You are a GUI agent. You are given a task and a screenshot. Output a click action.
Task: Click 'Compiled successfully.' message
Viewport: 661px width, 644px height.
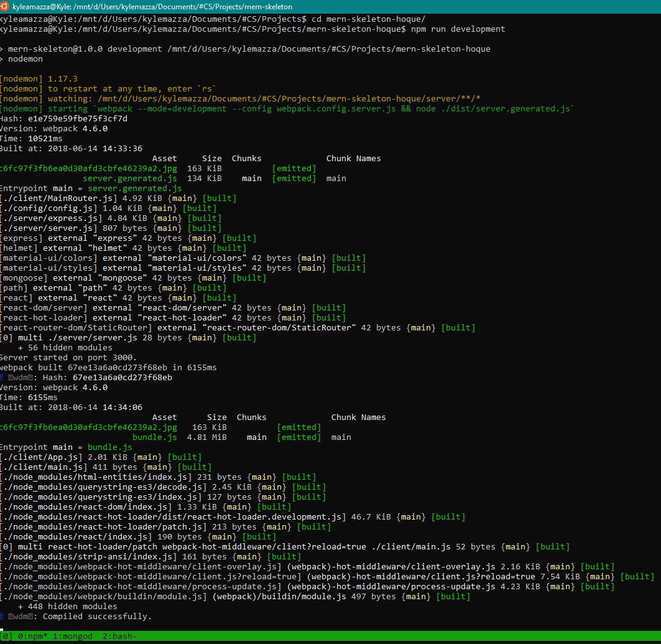[x=97, y=617]
